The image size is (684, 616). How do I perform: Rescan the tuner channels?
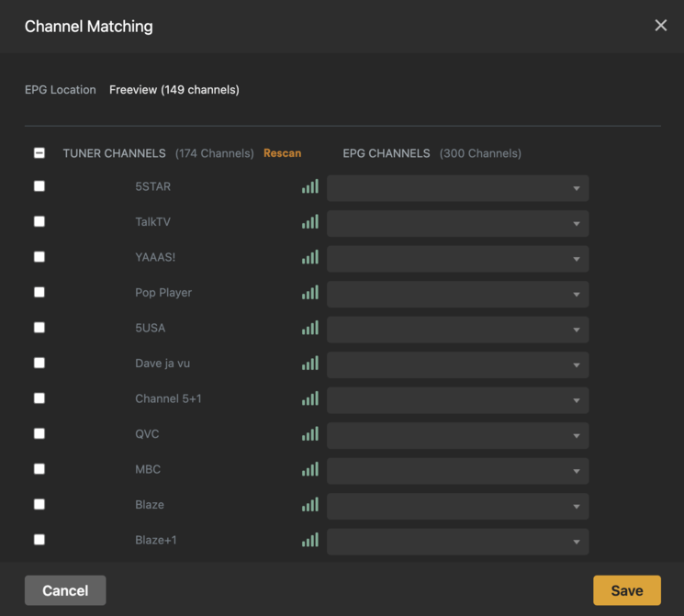[282, 153]
